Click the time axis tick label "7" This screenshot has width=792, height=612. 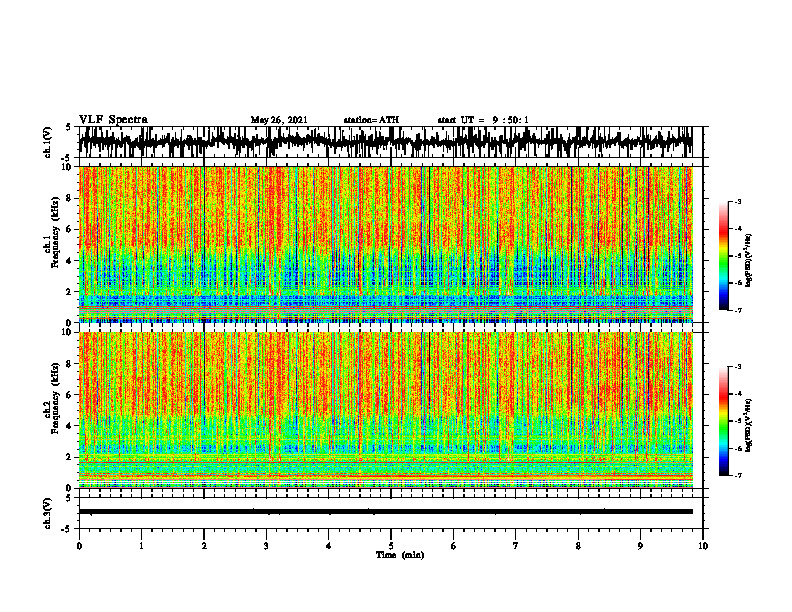click(x=516, y=546)
